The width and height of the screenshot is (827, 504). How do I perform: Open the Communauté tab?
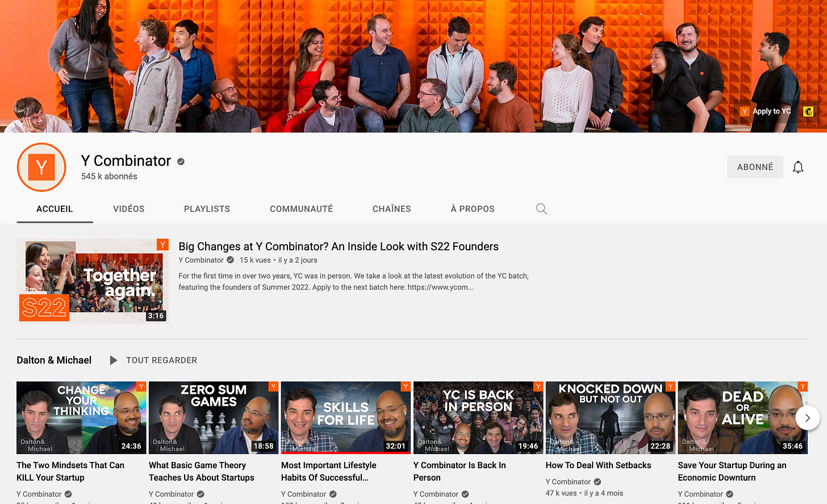[301, 209]
